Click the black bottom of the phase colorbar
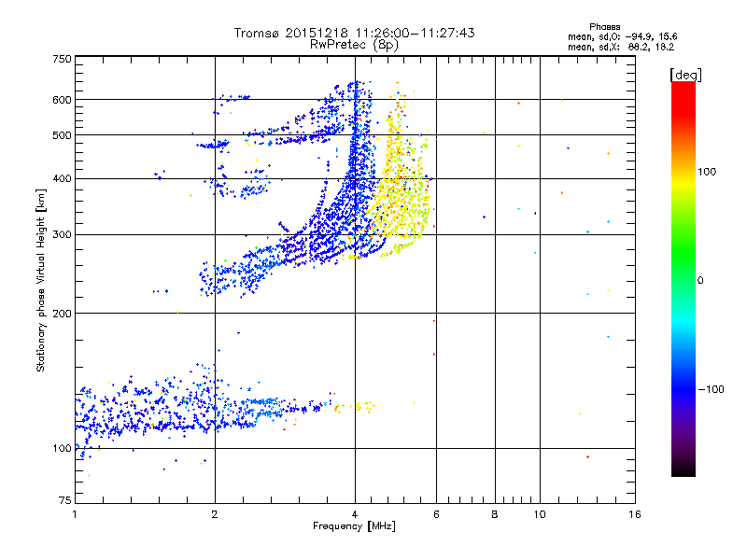 pyautogui.click(x=684, y=469)
